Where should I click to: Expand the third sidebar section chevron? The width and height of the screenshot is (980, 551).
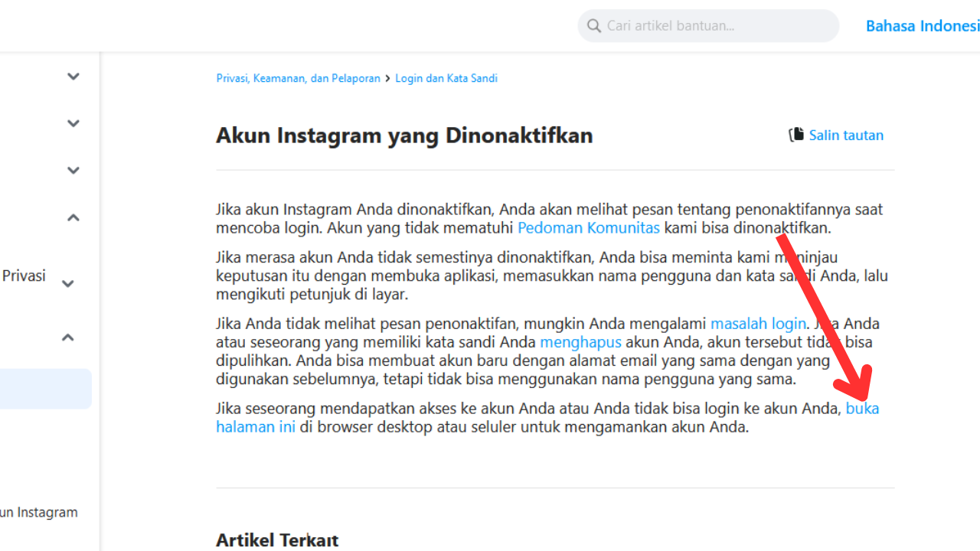click(x=73, y=171)
